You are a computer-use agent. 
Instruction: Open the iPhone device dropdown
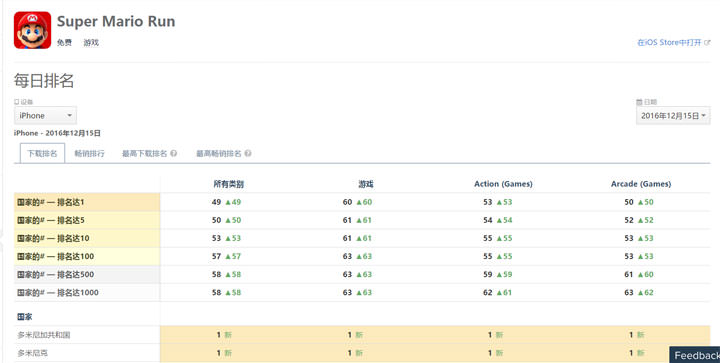click(45, 116)
